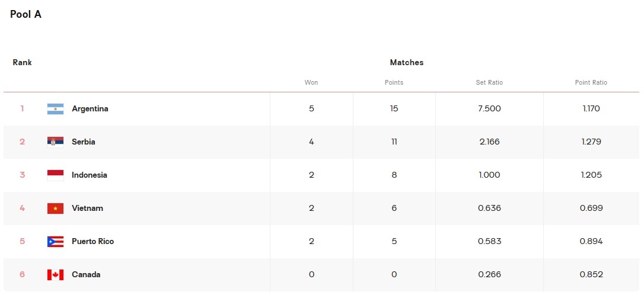Open the Serbia team link
Viewport: 644px width, 295px height.
point(84,142)
